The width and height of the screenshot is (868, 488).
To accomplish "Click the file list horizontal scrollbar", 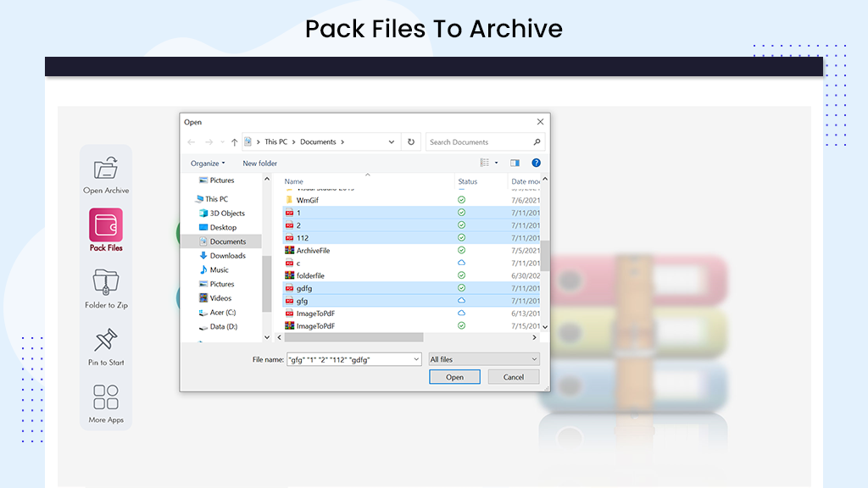I will pyautogui.click(x=354, y=337).
